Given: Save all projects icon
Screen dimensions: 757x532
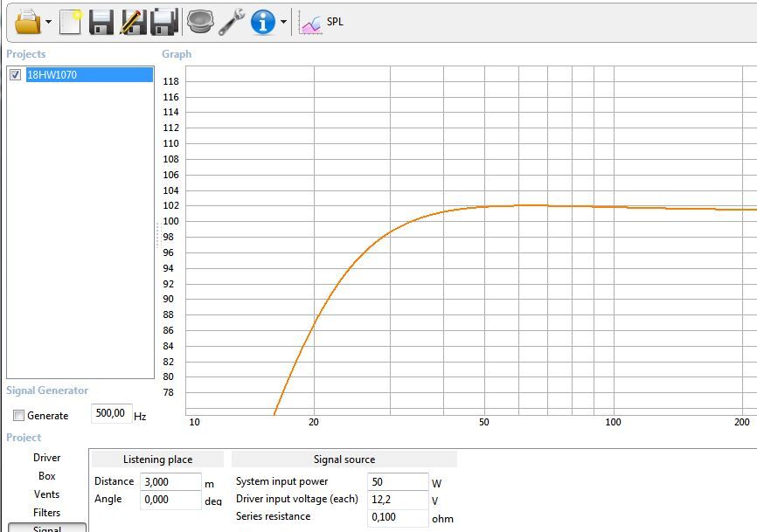Looking at the screenshot, I should click(164, 22).
